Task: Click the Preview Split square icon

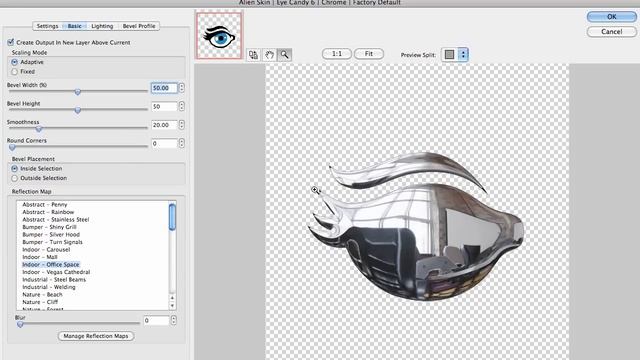Action: [x=449, y=54]
